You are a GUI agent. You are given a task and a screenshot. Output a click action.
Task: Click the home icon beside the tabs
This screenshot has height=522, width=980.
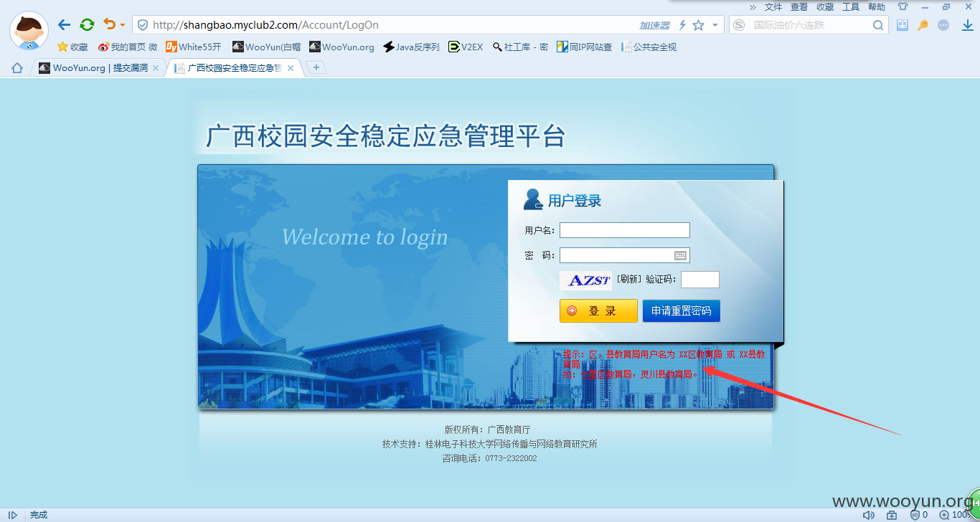(x=17, y=68)
